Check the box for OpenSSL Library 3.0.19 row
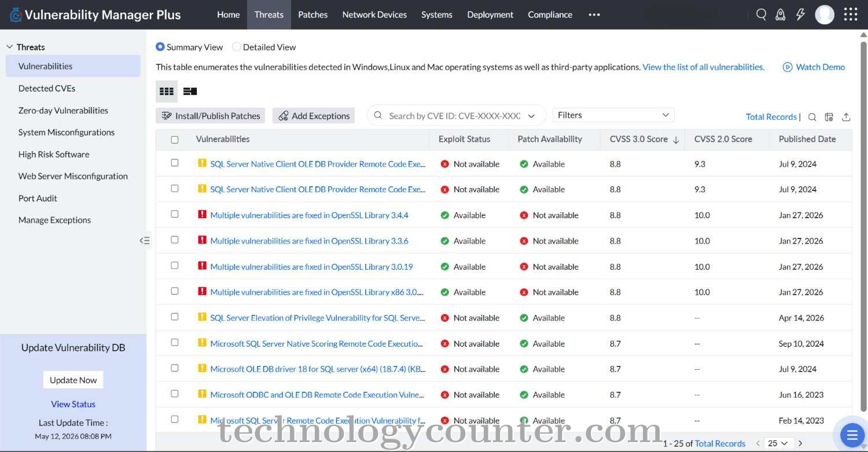Screen dimensions: 868x452 tap(175, 265)
